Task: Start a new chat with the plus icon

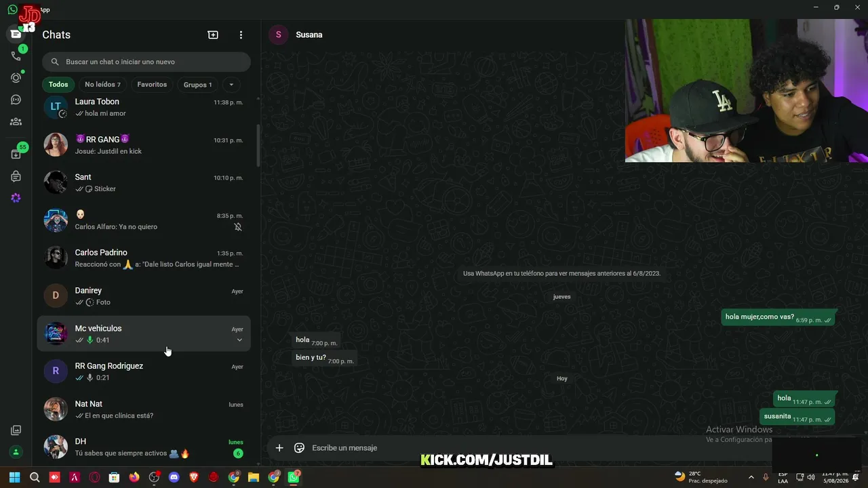Action: (x=213, y=35)
